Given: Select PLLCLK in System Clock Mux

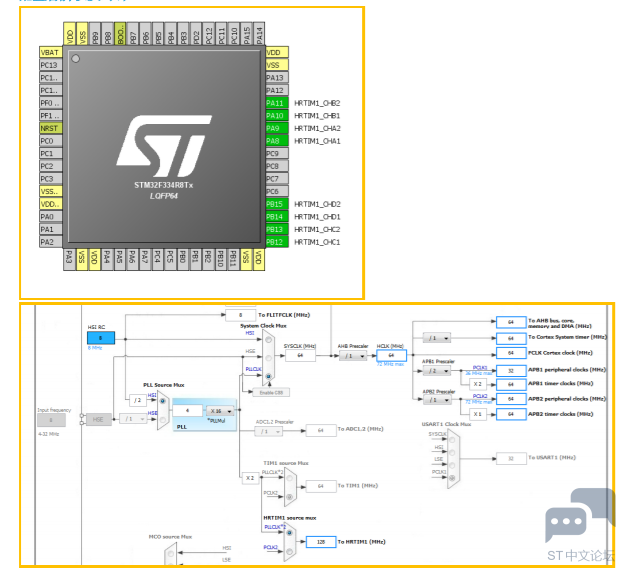Looking at the screenshot, I should point(269,376).
